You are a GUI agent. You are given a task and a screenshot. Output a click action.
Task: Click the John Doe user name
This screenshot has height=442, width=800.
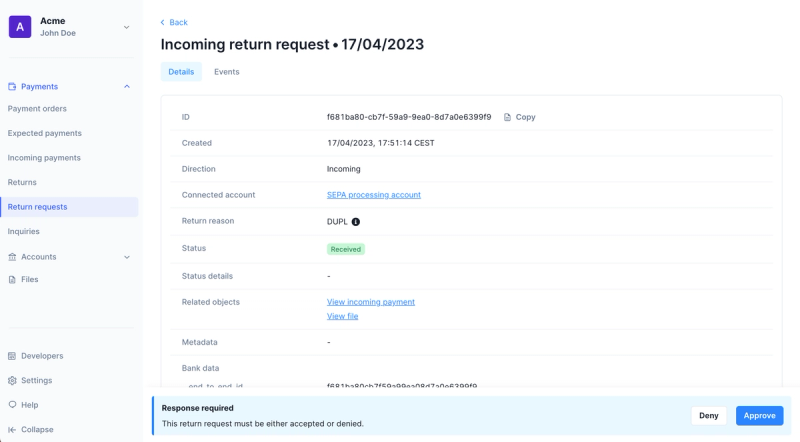[58, 33]
